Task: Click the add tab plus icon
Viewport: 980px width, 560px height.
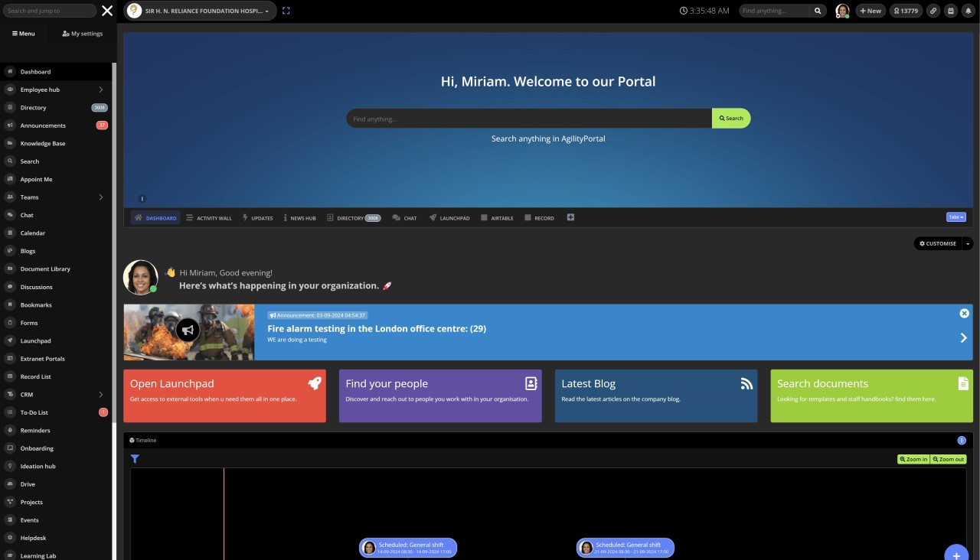Action: pyautogui.click(x=570, y=218)
